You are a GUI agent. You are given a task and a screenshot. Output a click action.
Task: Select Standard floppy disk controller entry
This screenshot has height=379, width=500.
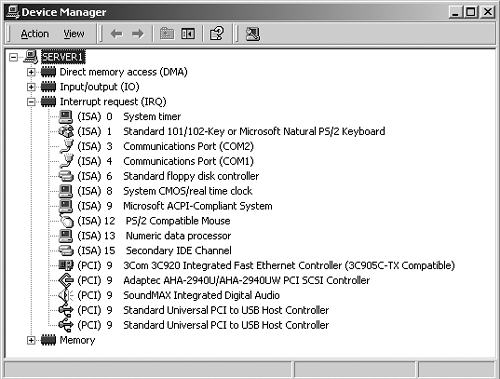[x=168, y=176]
